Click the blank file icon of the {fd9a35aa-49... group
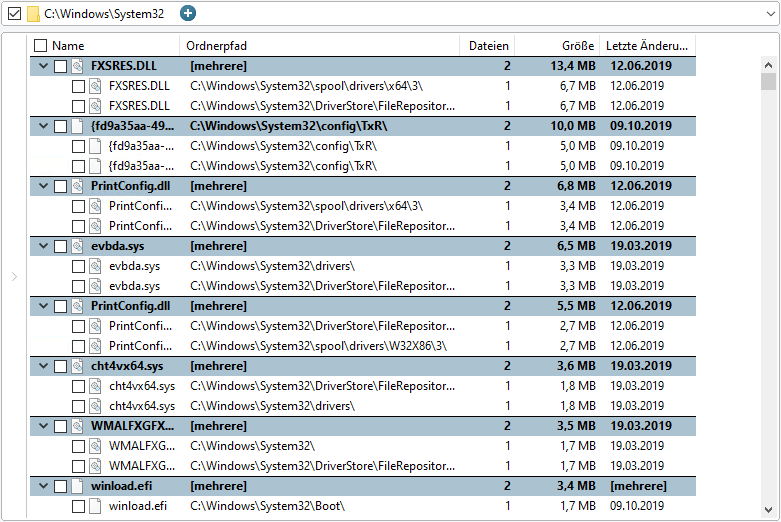781x522 pixels. coord(77,126)
